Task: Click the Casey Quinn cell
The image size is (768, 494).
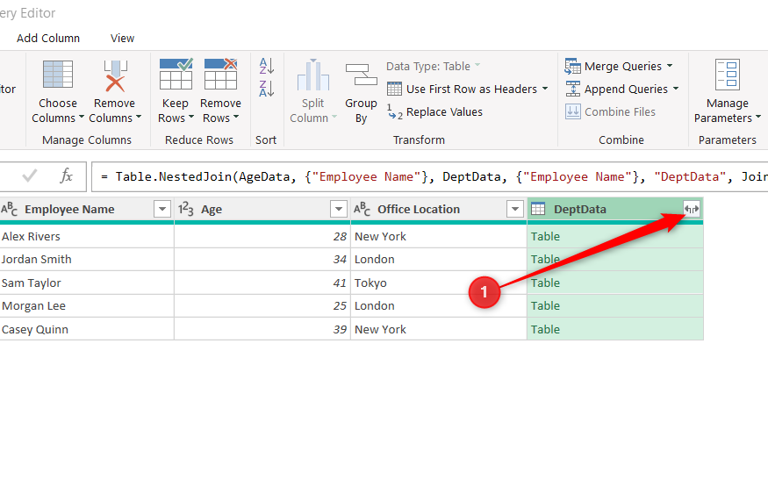Action: coord(87,329)
